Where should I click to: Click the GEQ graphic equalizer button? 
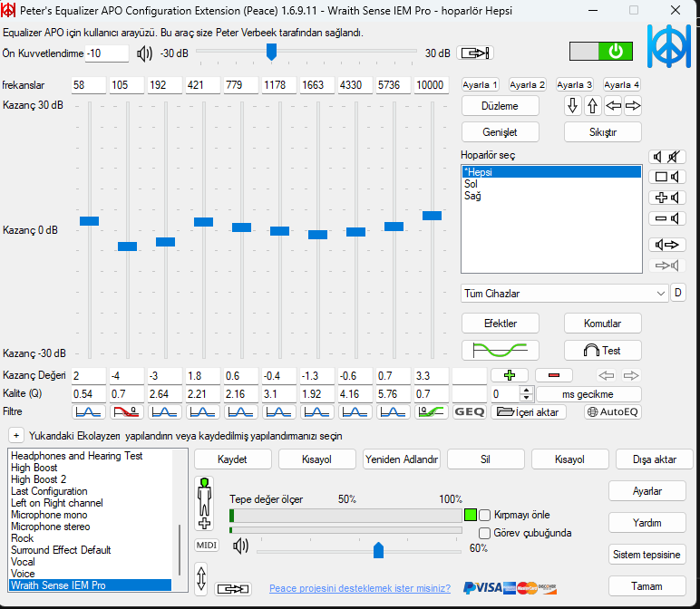(469, 411)
